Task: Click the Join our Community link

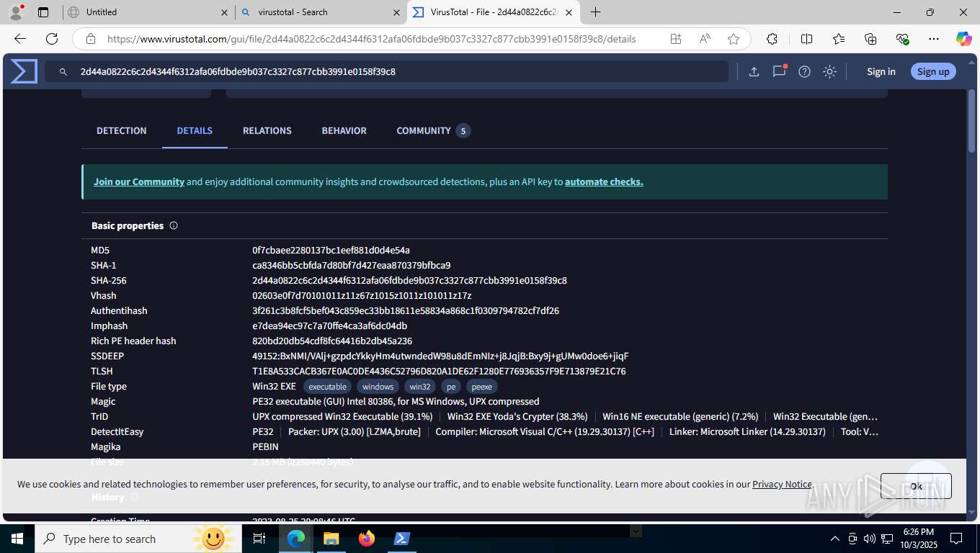Action: (x=139, y=182)
